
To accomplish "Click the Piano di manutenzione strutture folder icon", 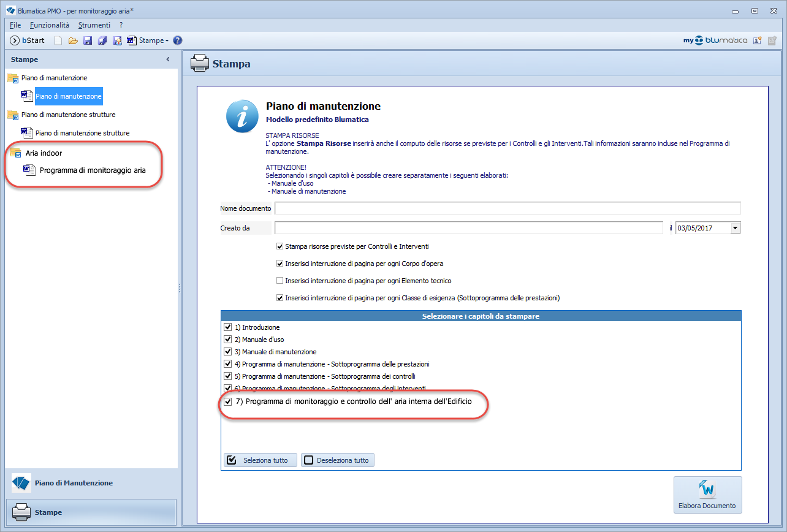I will click(13, 115).
